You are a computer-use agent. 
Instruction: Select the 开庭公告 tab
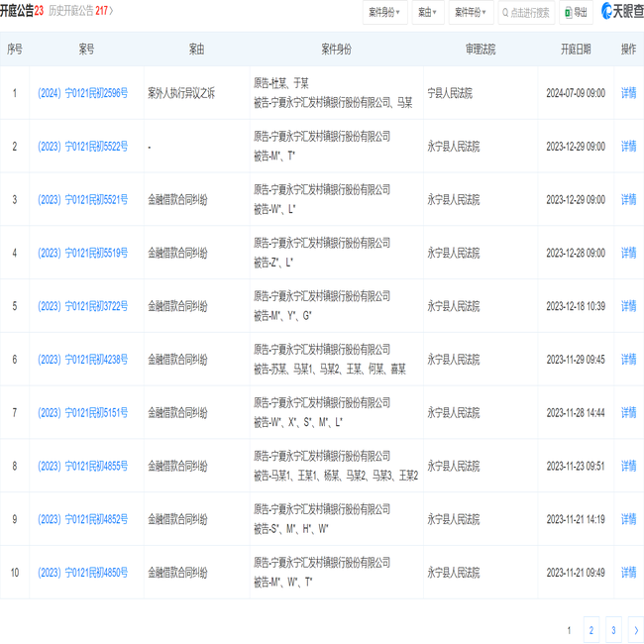tap(22, 11)
